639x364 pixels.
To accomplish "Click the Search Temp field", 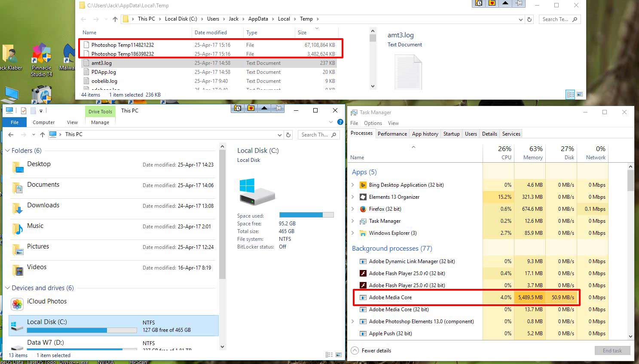I will (x=560, y=19).
